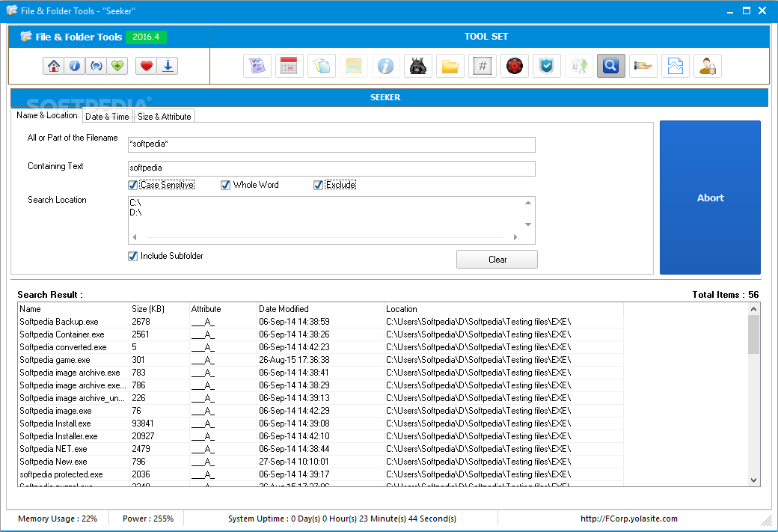This screenshot has width=778, height=532.
Task: Click Search Location scroll left arrow
Action: [135, 237]
